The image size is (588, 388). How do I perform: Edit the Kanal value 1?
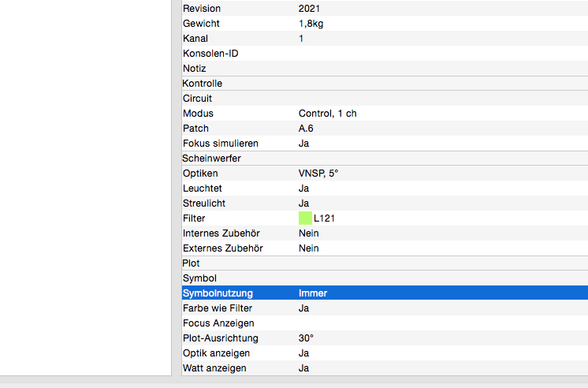[x=301, y=39]
